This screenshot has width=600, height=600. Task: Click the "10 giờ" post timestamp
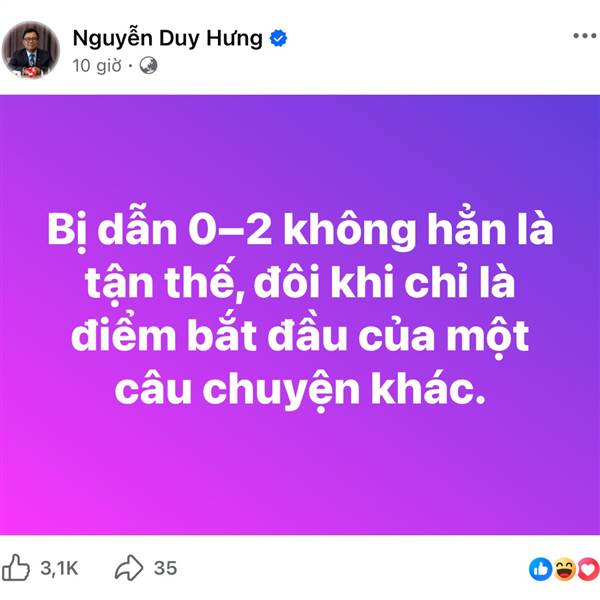pyautogui.click(x=97, y=66)
